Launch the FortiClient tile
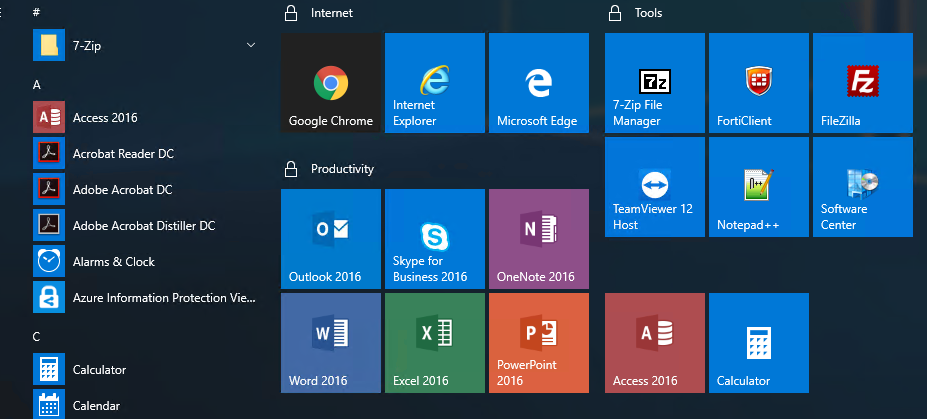Screen dimensions: 927x419 [758, 83]
